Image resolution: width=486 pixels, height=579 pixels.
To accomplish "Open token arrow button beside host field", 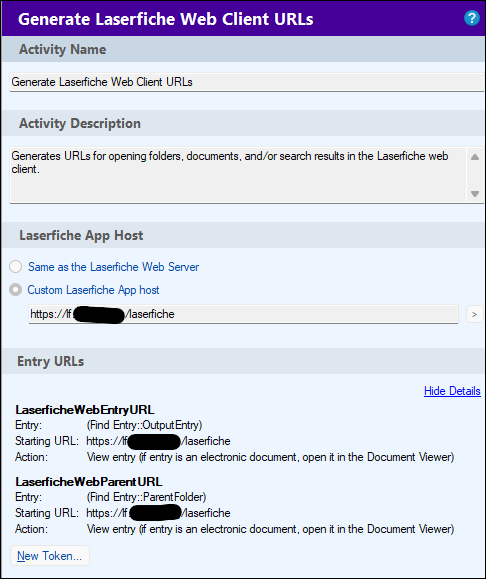I will coord(474,315).
